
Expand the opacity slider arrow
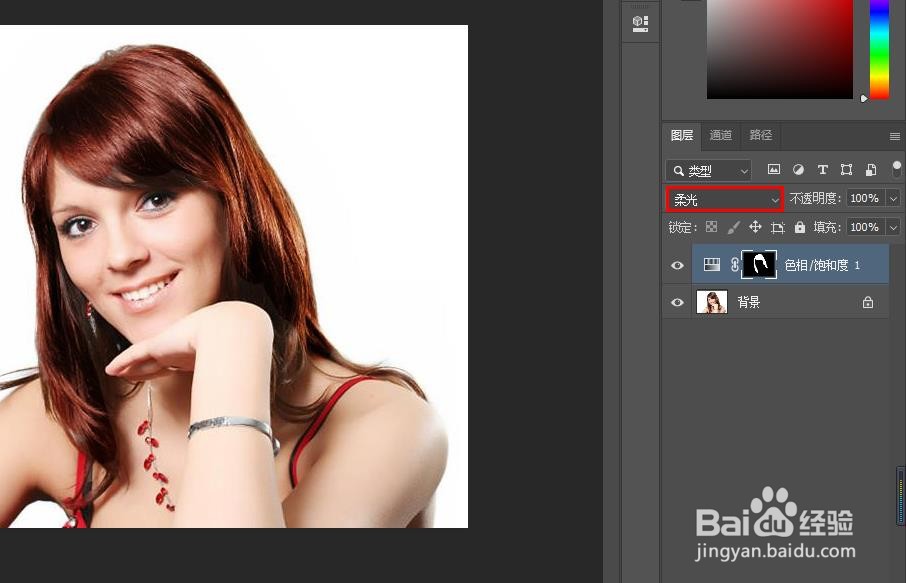893,199
